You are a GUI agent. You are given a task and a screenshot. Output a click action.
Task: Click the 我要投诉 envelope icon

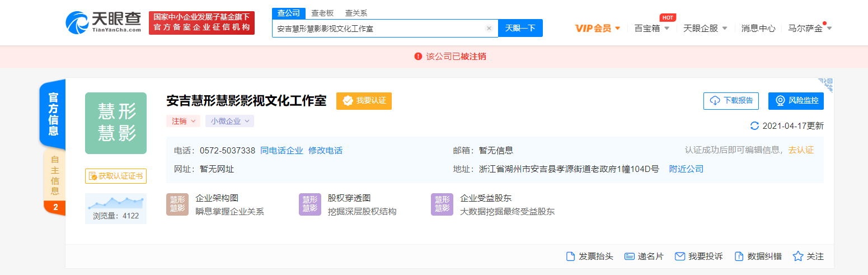(x=680, y=257)
